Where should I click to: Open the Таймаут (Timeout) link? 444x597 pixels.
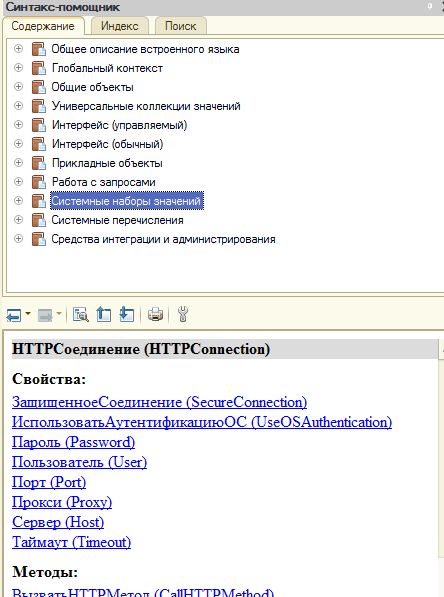click(72, 542)
